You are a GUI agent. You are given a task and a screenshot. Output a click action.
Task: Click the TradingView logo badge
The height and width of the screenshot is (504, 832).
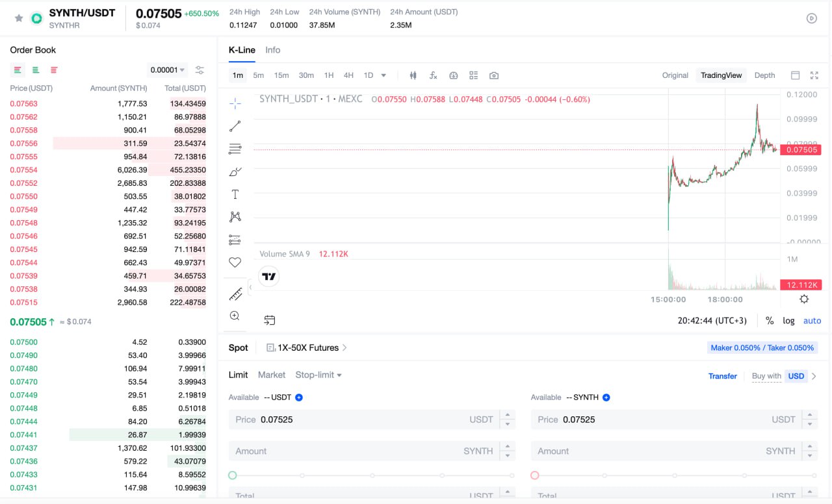269,277
